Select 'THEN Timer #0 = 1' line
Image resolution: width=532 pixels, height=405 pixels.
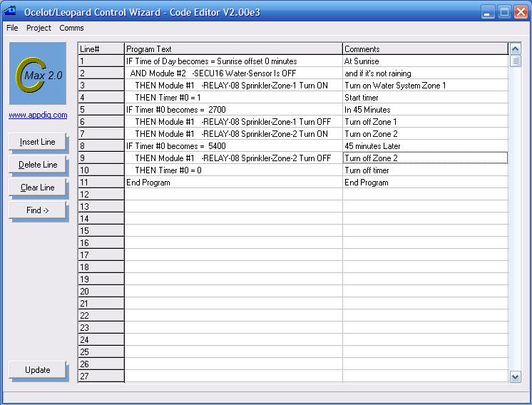click(233, 98)
